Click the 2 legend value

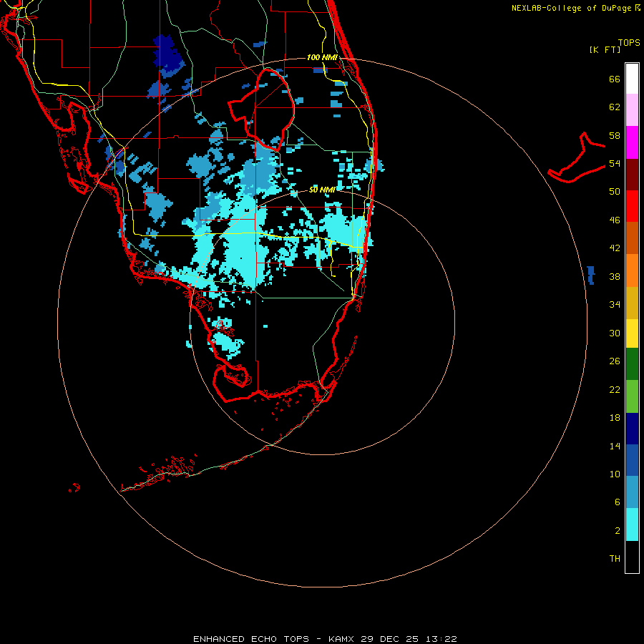tap(618, 530)
